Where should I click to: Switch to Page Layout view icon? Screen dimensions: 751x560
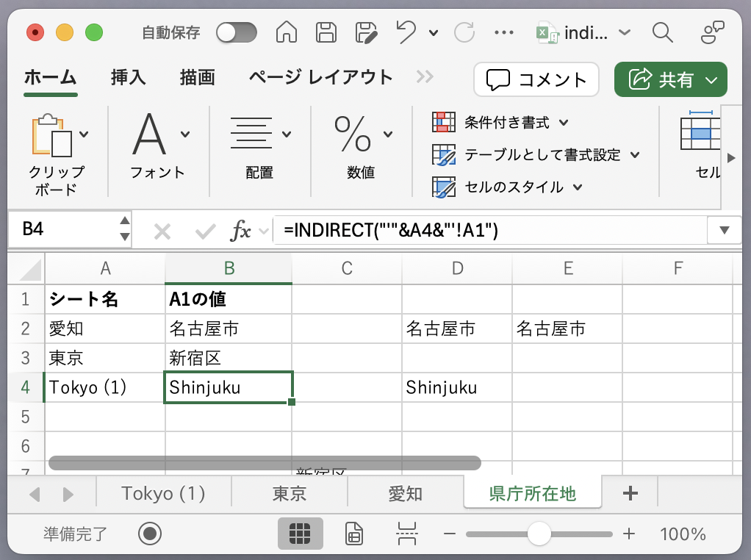click(x=353, y=534)
